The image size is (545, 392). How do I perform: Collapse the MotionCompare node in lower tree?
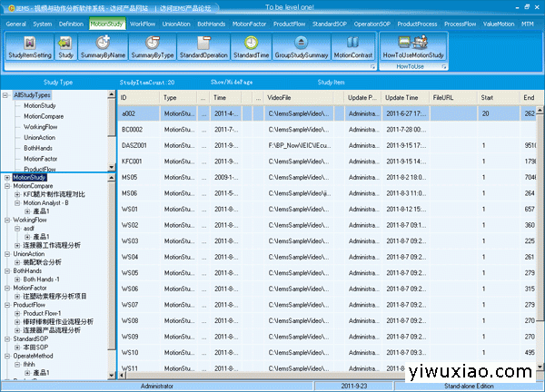click(7, 186)
